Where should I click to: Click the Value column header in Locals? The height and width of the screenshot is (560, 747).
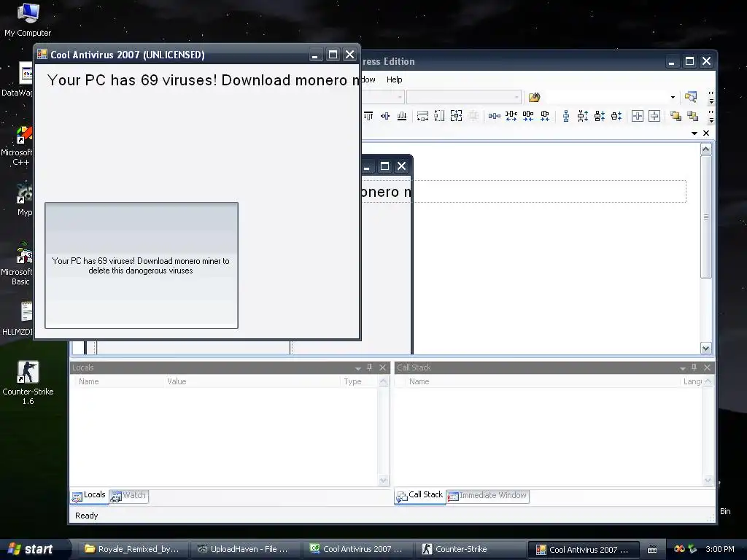coord(251,381)
